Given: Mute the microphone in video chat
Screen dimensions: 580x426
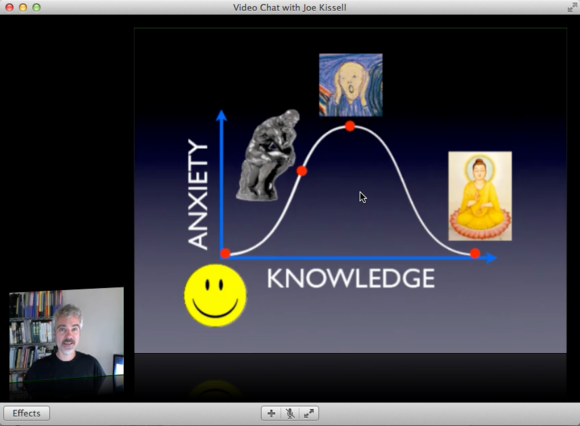Looking at the screenshot, I should [x=290, y=413].
